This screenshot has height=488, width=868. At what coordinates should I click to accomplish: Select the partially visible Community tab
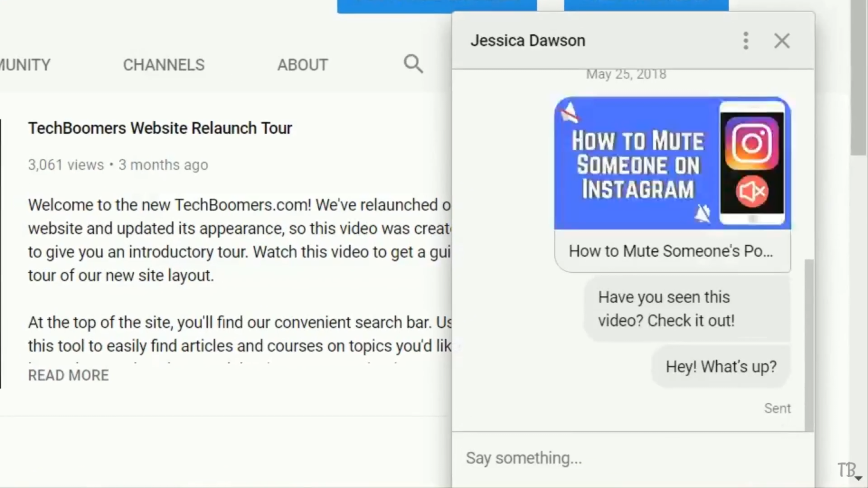25,65
